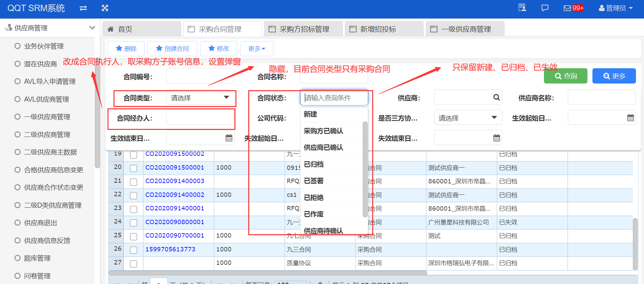Image resolution: width=644 pixels, height=284 pixels.
Task: Switch to 一级供应商管理 tab
Action: 465,29
